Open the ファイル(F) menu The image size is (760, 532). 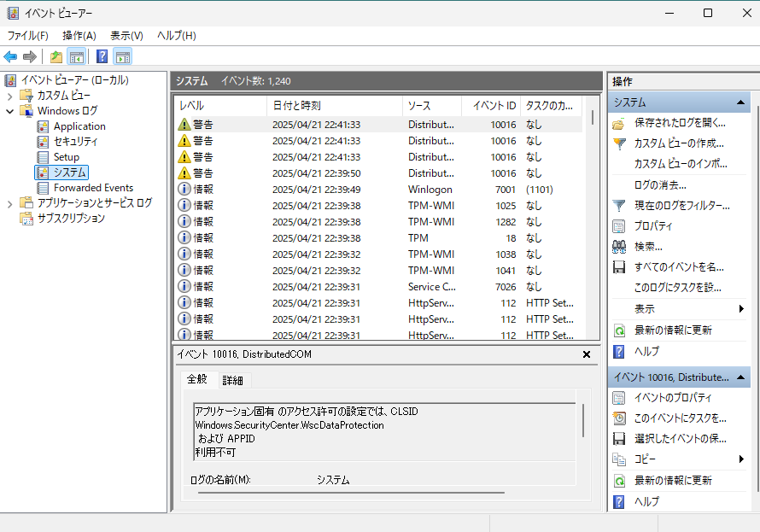(27, 36)
